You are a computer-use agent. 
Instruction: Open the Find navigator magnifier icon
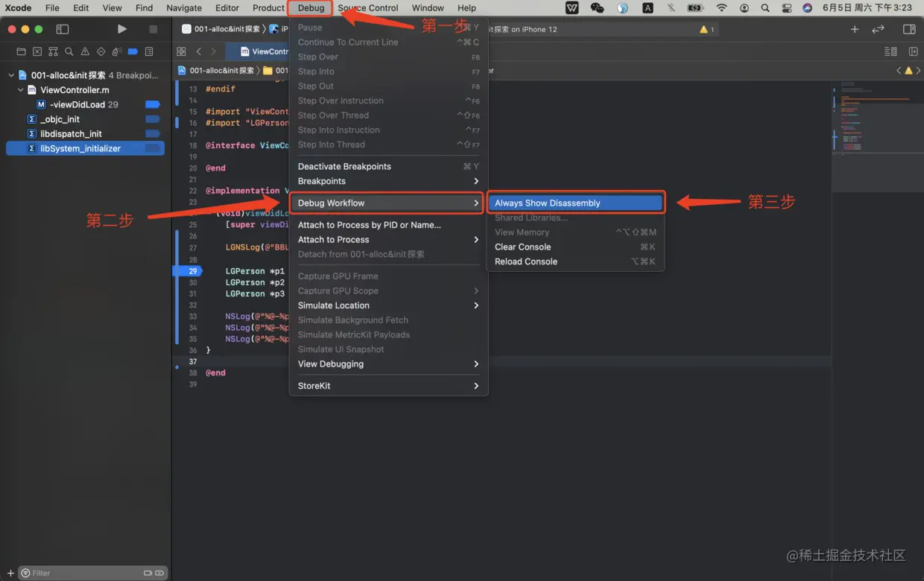69,52
